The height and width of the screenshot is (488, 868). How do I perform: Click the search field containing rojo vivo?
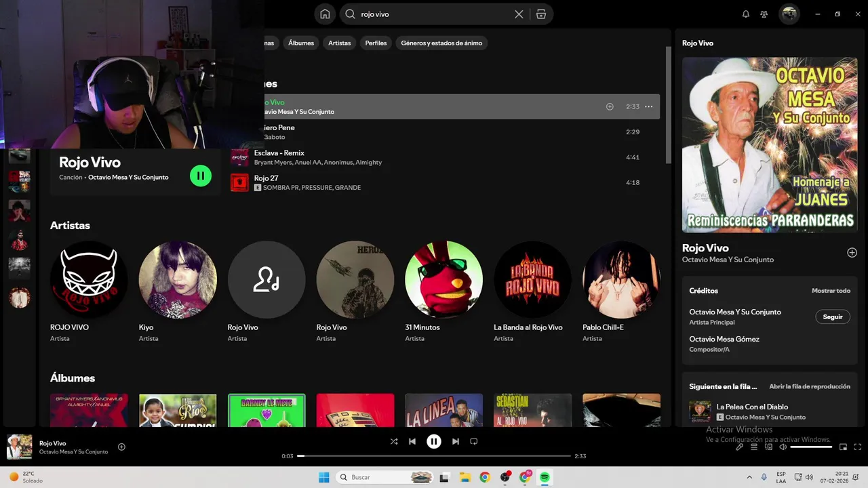pos(434,14)
